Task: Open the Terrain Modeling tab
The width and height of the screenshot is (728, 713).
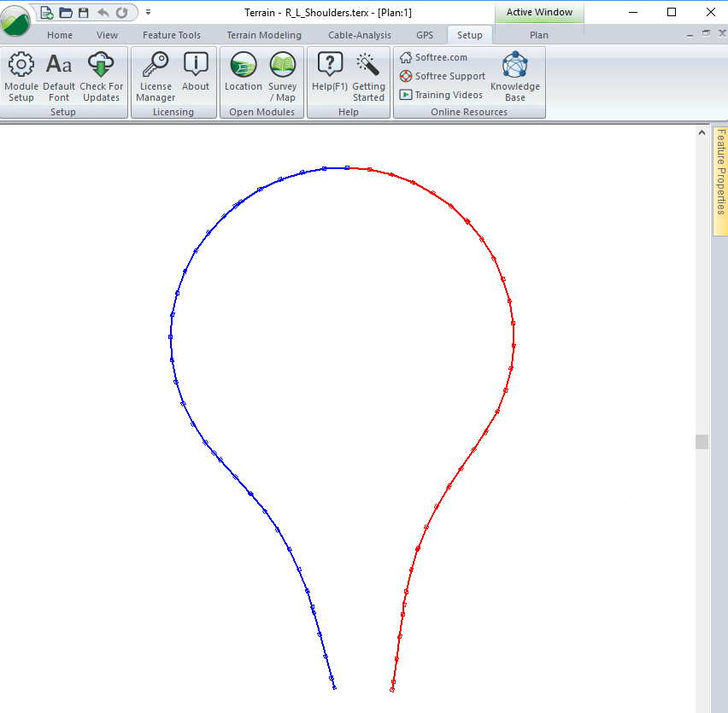Action: [264, 35]
